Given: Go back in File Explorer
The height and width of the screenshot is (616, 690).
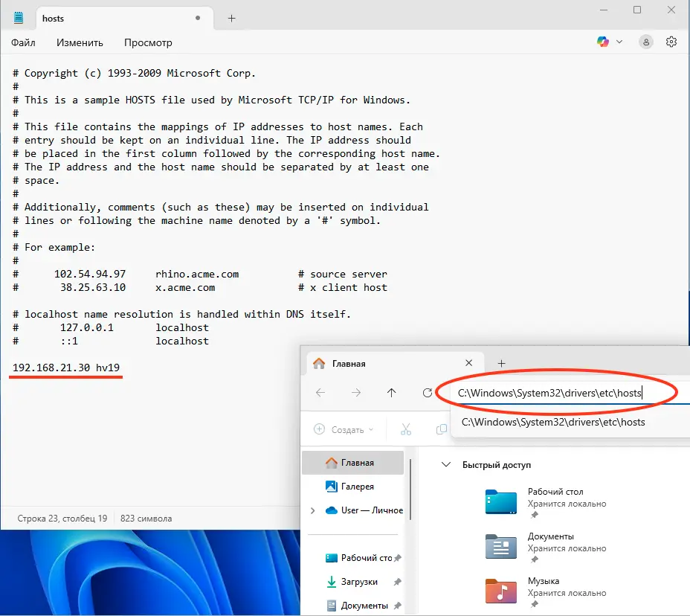Looking at the screenshot, I should click(x=320, y=392).
